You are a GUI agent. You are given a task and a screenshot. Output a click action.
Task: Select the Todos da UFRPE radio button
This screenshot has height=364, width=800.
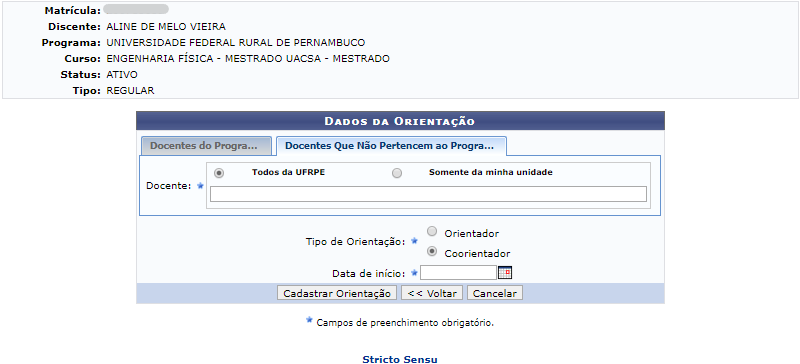pos(219,173)
